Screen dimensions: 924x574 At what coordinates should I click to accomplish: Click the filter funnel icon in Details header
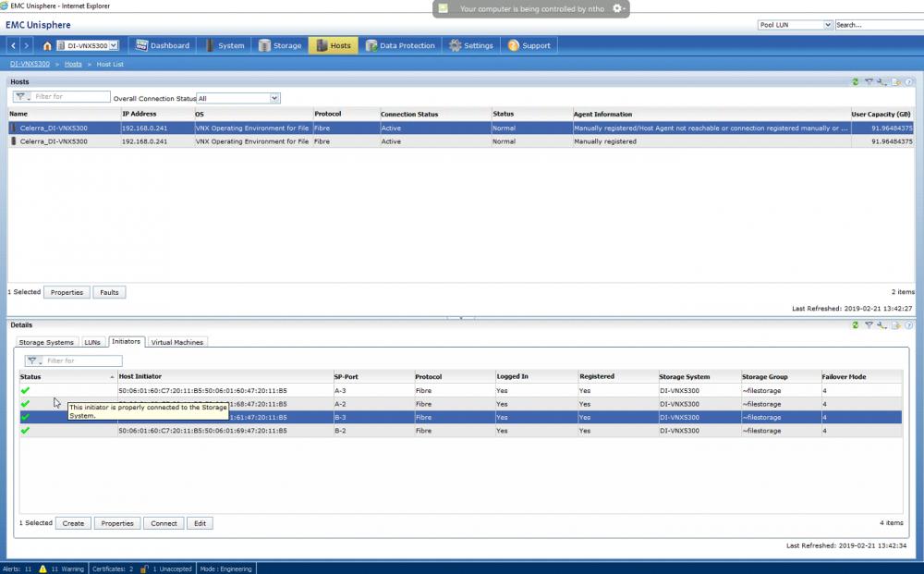click(869, 325)
